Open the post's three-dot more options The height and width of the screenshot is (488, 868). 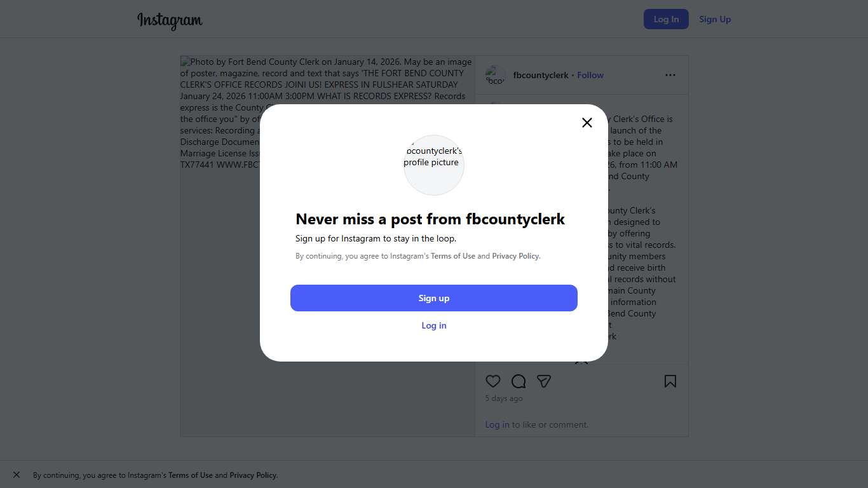pos(670,75)
